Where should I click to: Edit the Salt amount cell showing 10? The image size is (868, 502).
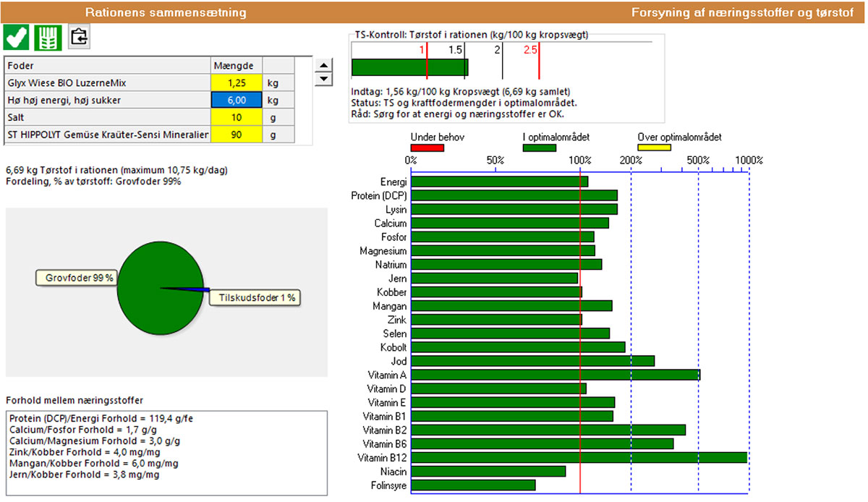coord(237,117)
